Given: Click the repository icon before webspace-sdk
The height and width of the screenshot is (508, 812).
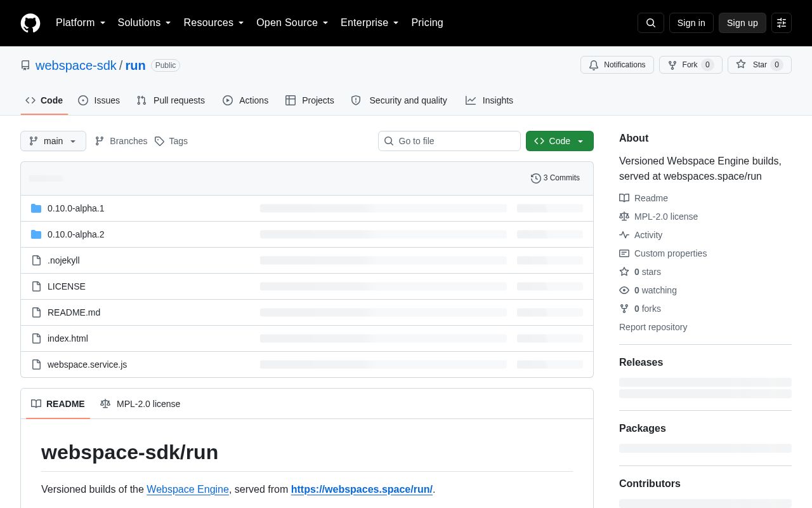Looking at the screenshot, I should (25, 65).
